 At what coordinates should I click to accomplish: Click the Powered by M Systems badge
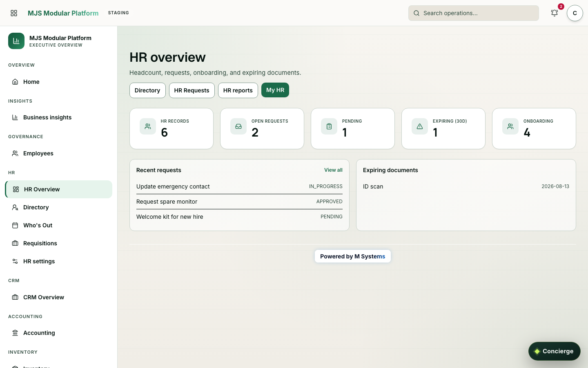click(353, 256)
